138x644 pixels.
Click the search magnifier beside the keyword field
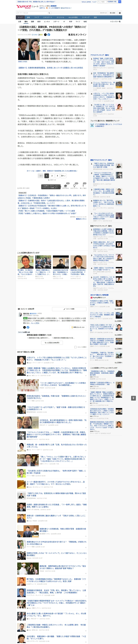[49, 13]
